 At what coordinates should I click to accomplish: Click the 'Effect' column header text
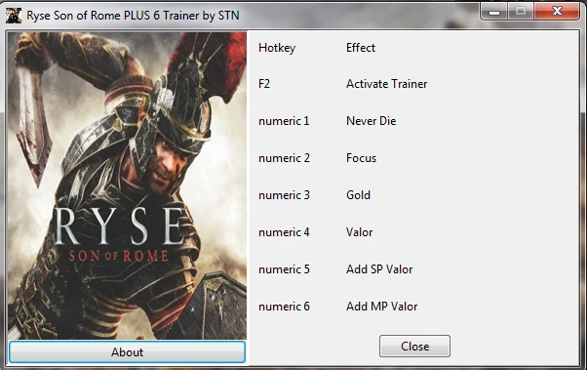pos(361,48)
